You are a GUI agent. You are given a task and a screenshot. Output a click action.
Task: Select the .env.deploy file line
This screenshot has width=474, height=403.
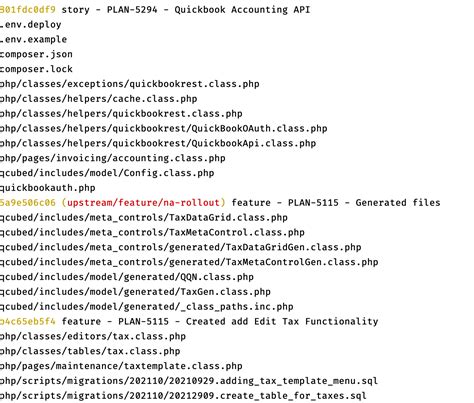(31, 25)
